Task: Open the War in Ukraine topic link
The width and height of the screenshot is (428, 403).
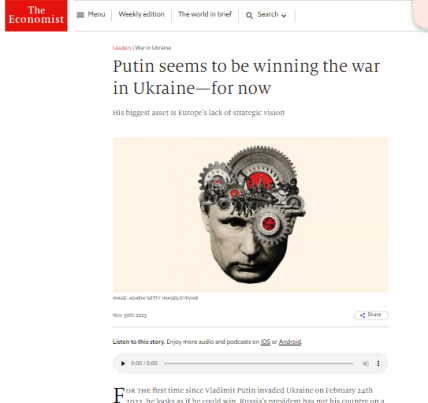Action: point(153,48)
